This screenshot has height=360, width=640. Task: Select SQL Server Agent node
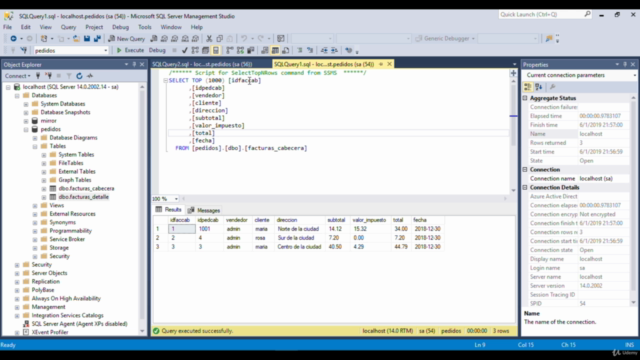(80, 324)
